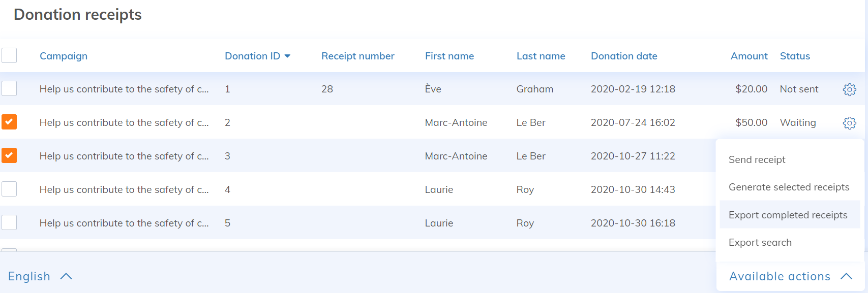Sort by Amount column header
The image size is (868, 293).
[x=749, y=56]
